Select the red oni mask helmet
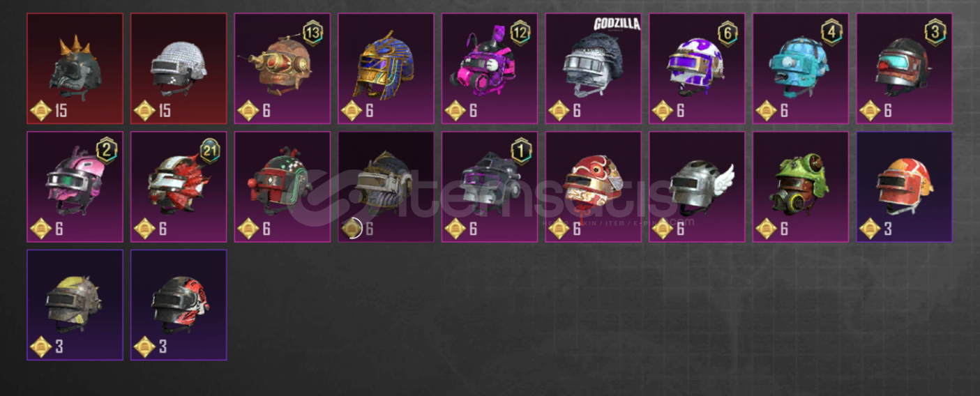980x396 pixels. point(594,187)
